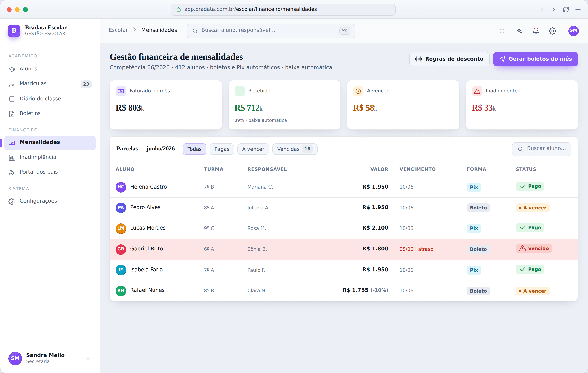Click the Inadimplente warning card icon
588x373 pixels.
pos(477,91)
